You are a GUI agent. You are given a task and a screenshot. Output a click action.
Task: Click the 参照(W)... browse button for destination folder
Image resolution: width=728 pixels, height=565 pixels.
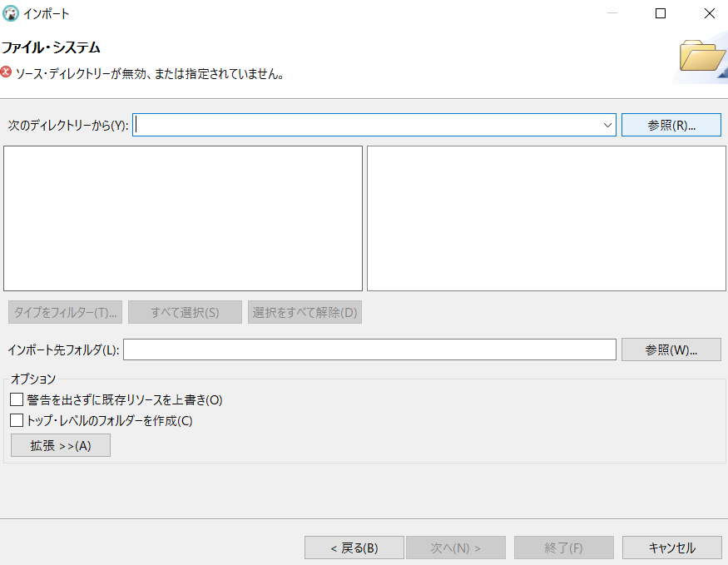tap(671, 349)
